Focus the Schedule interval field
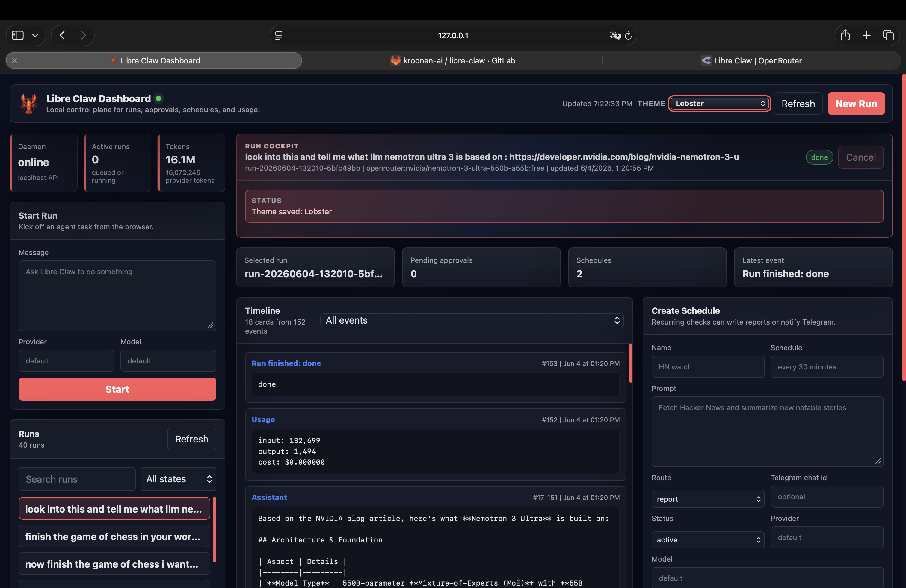 [x=827, y=367]
